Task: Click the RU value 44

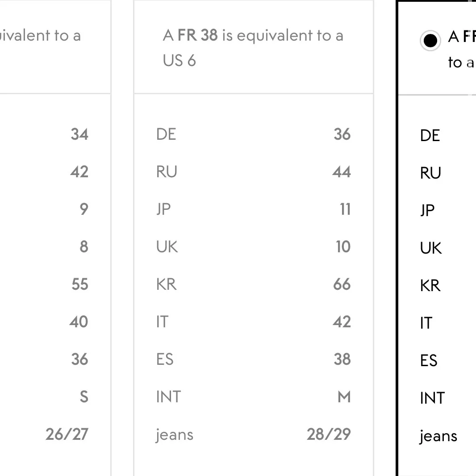Action: coord(342,172)
